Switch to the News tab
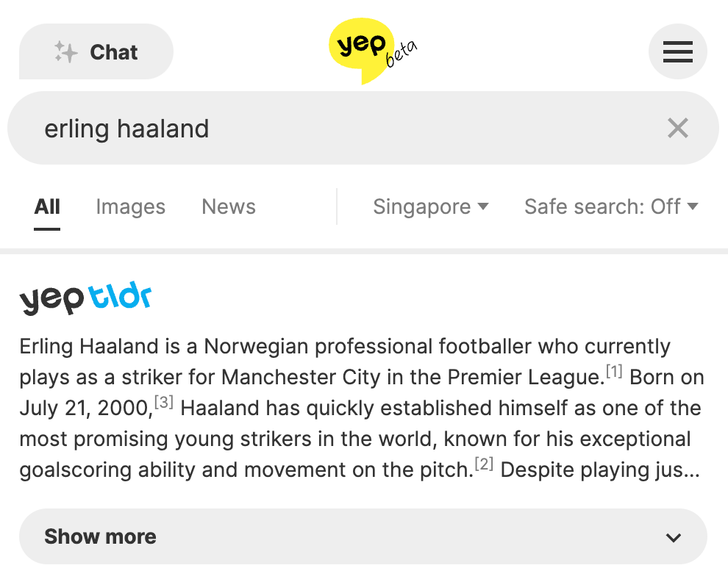728x579 pixels. point(229,206)
